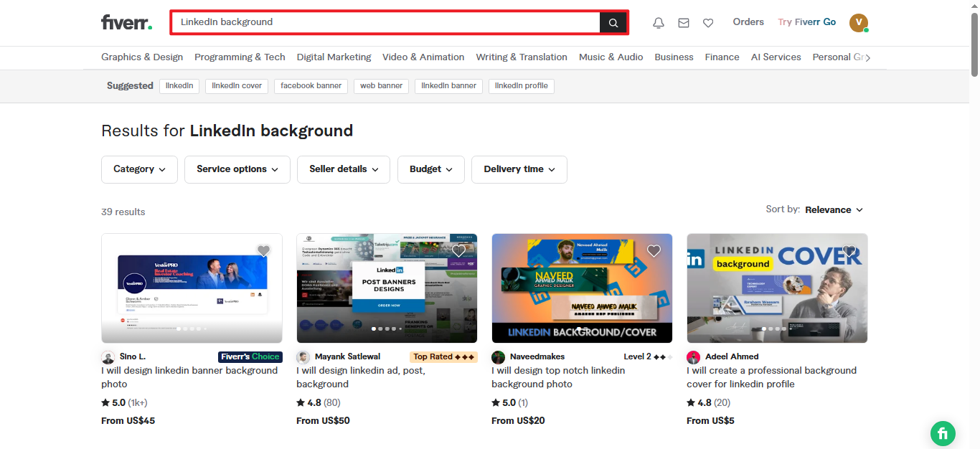Select suggested tag 'linkedin'
Screen dimensions: 980x449
(x=179, y=86)
